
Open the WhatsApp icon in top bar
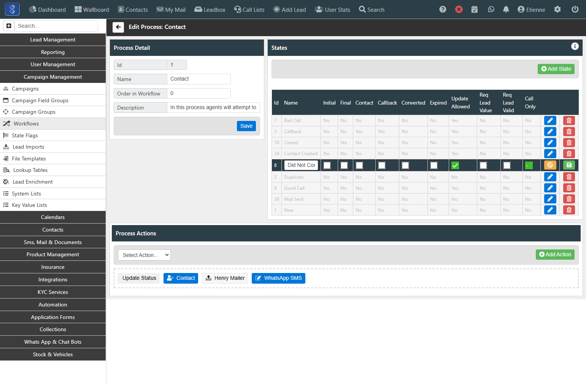point(491,10)
